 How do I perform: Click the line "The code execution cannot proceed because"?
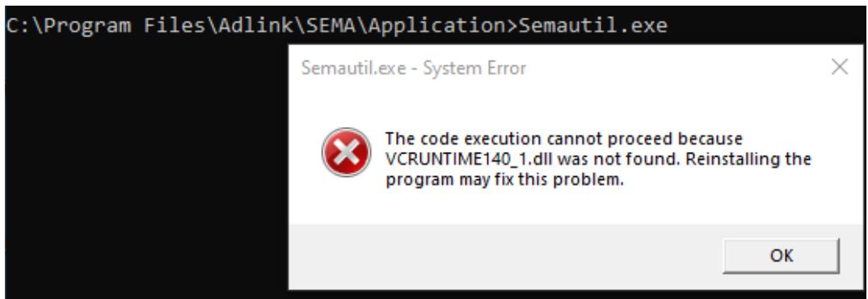coord(563,138)
